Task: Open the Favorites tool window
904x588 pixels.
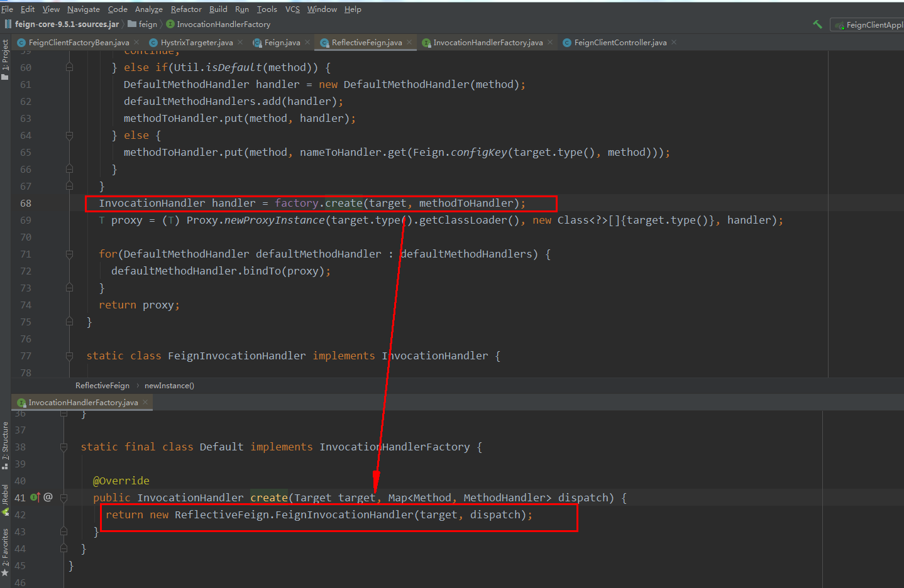Action: [5, 552]
